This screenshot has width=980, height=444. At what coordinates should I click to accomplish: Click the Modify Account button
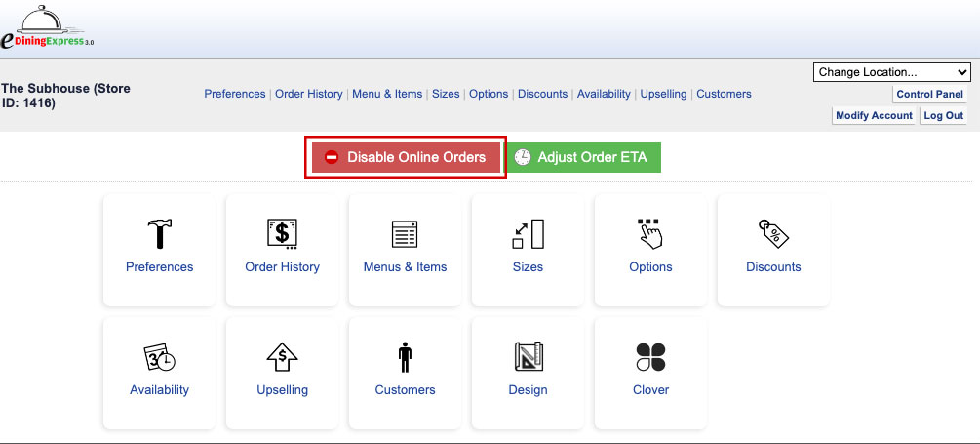[874, 116]
